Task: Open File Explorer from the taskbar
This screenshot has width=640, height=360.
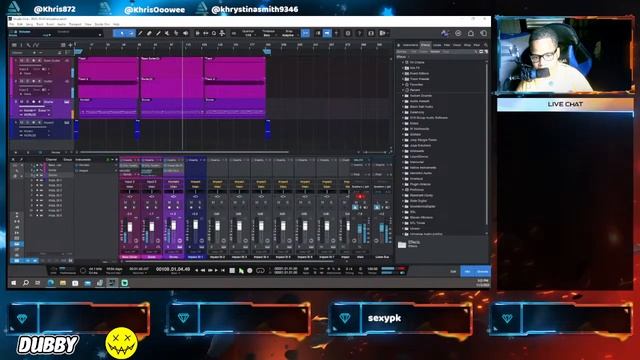Action: [62, 283]
